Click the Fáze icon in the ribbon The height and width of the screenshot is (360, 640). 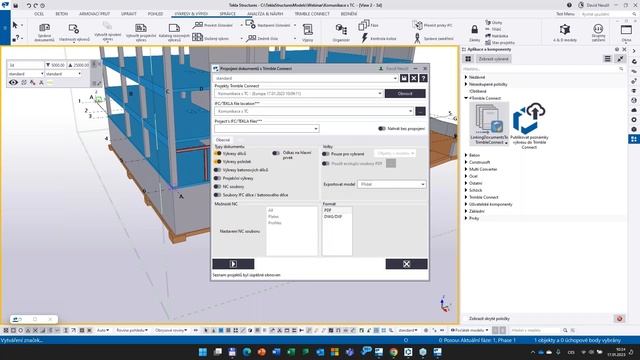tap(364, 25)
